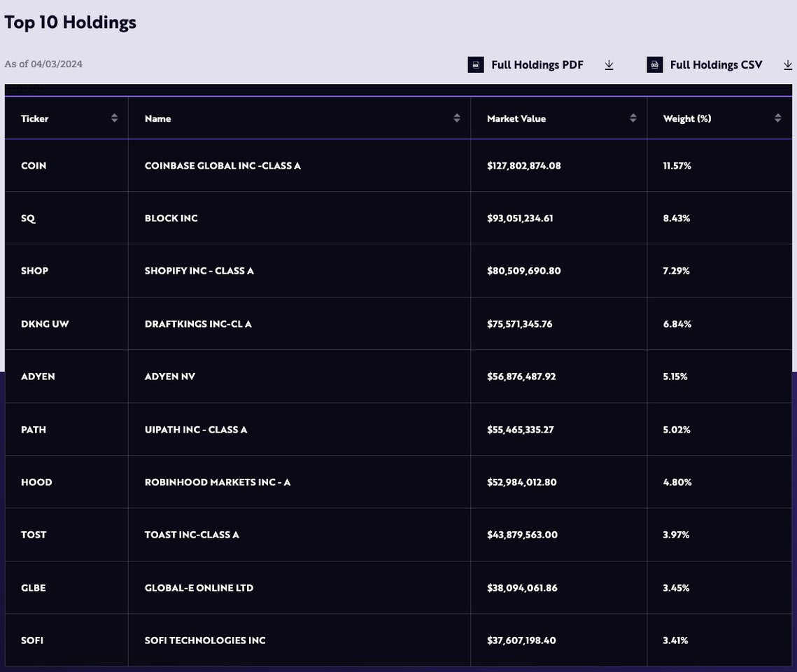
Task: Click market value $127,802,874.08
Action: 524,166
